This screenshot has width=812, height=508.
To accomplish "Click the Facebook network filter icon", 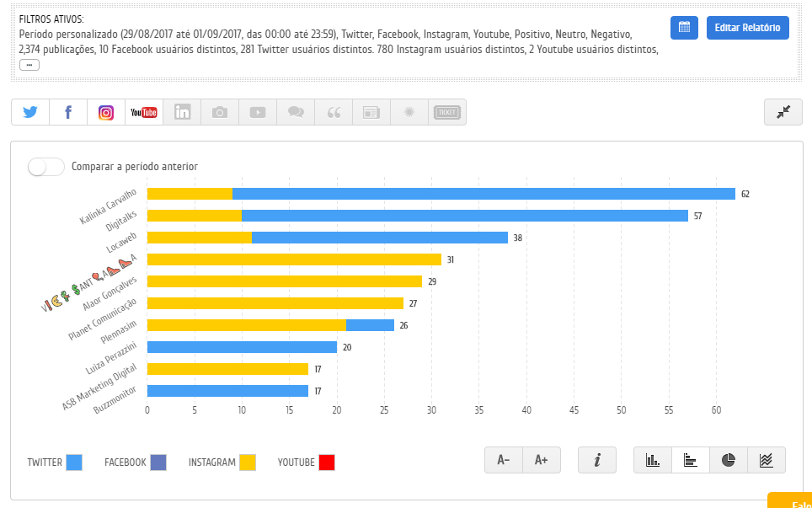I will pos(68,112).
